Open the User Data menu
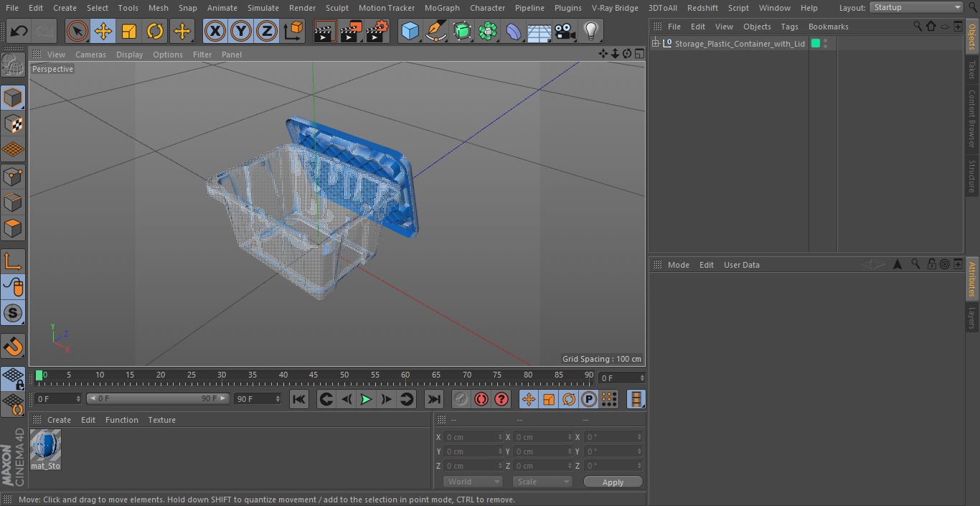The image size is (980, 506). (741, 265)
